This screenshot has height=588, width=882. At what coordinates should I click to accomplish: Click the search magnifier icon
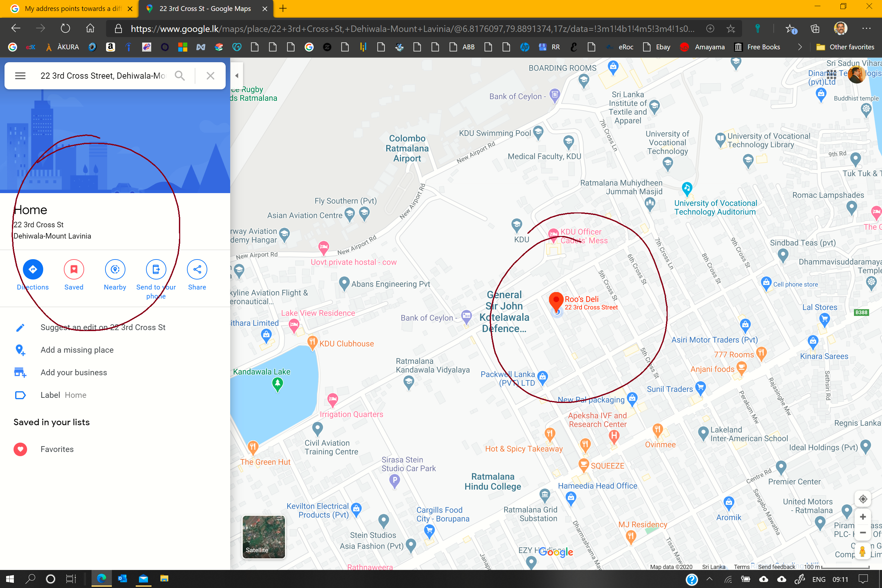click(x=180, y=76)
